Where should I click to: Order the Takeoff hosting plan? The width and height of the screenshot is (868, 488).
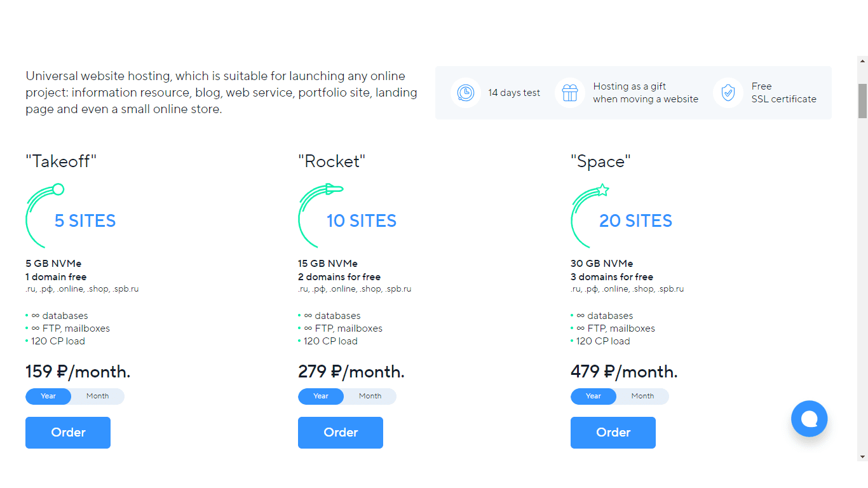click(68, 433)
